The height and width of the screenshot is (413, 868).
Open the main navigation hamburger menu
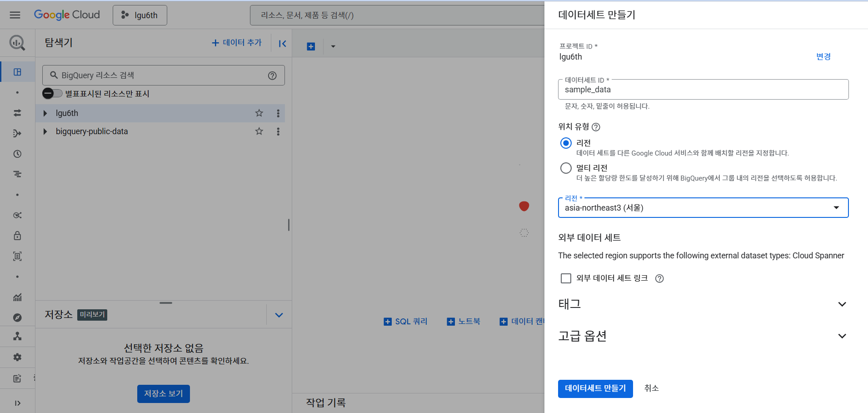pyautogui.click(x=15, y=15)
